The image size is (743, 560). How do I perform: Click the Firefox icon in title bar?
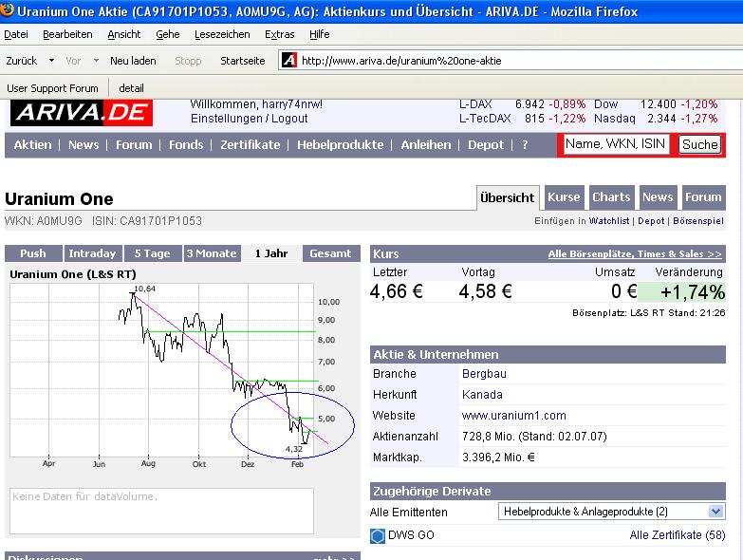pyautogui.click(x=7, y=9)
